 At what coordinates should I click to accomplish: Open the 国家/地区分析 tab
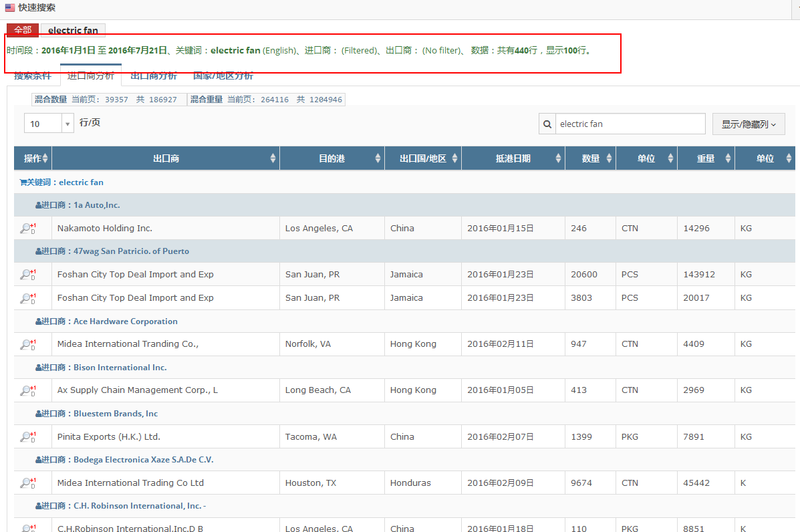click(223, 76)
